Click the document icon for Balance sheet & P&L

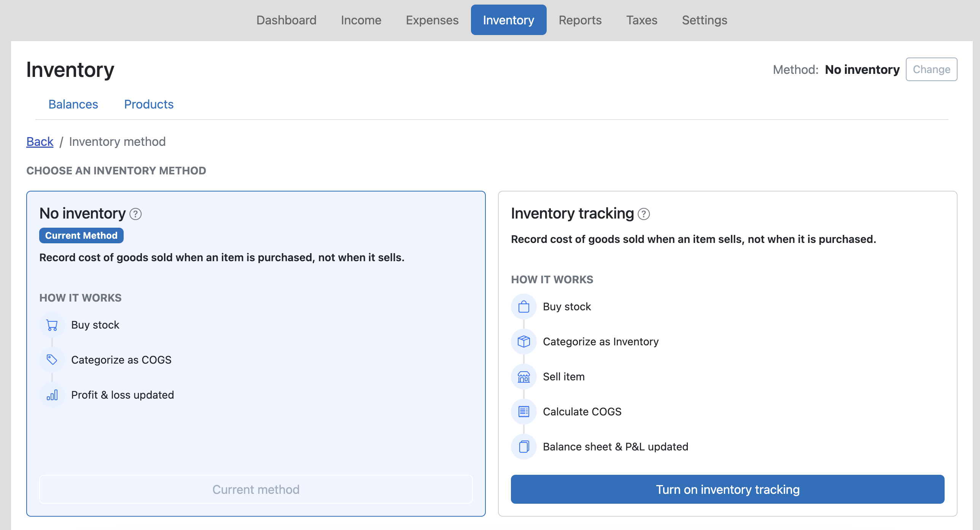pos(524,447)
